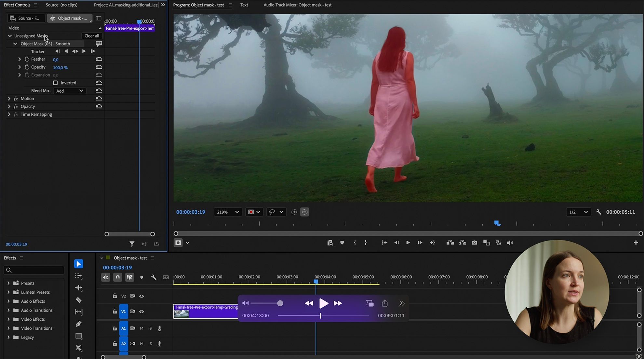Click Play in Program monitor transport
Screen dimensions: 644x359
coord(408,243)
